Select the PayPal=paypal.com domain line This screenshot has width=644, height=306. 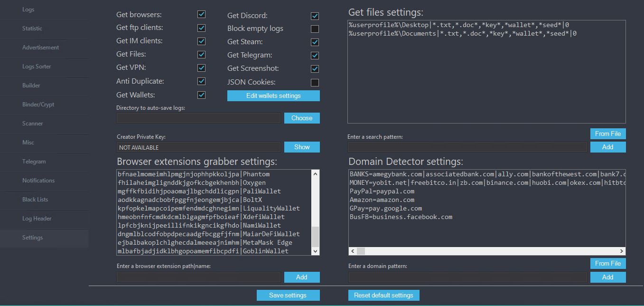[x=382, y=191]
